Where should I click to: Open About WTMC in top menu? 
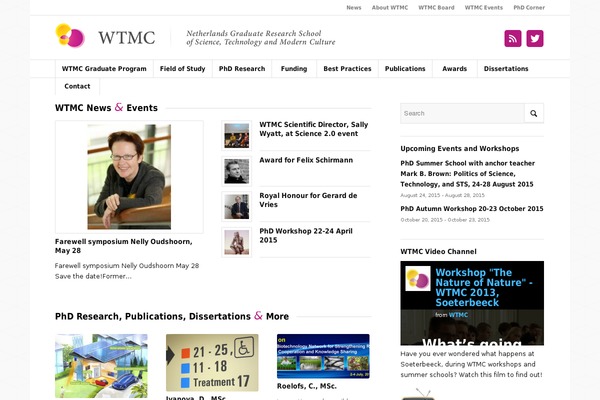pos(390,8)
